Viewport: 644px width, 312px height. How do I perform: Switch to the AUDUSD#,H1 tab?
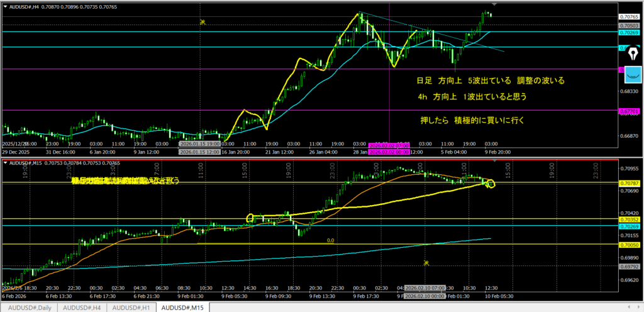pyautogui.click(x=131, y=307)
